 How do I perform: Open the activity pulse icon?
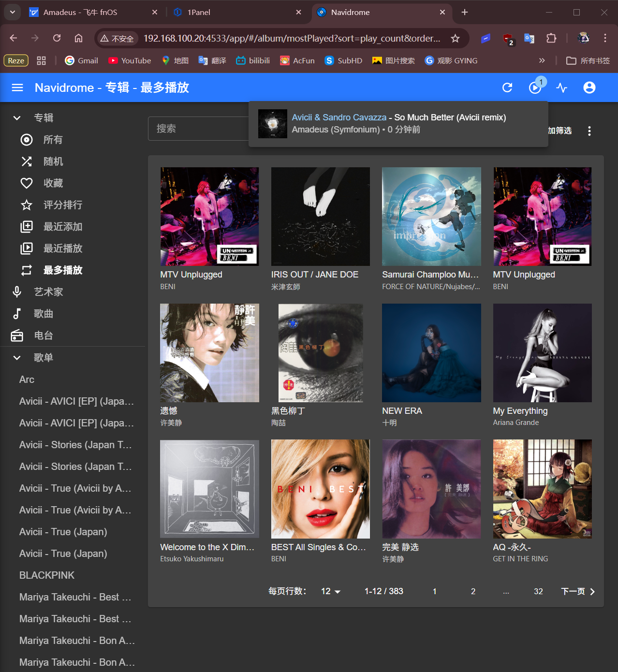[x=562, y=88]
